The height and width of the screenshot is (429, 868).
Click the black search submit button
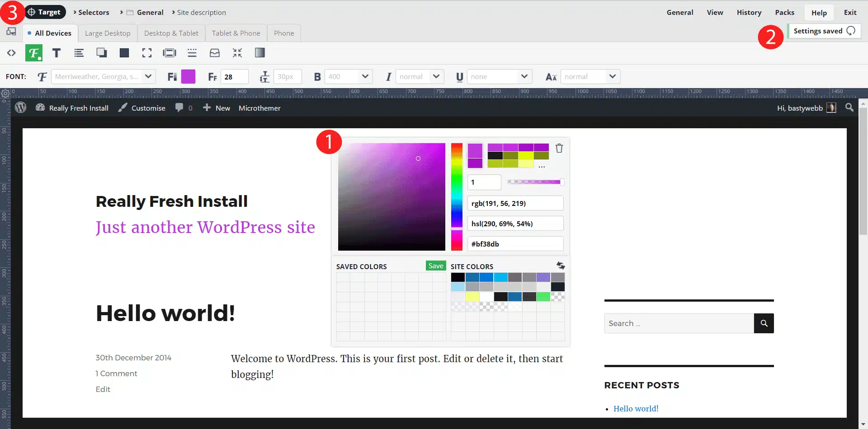point(764,323)
